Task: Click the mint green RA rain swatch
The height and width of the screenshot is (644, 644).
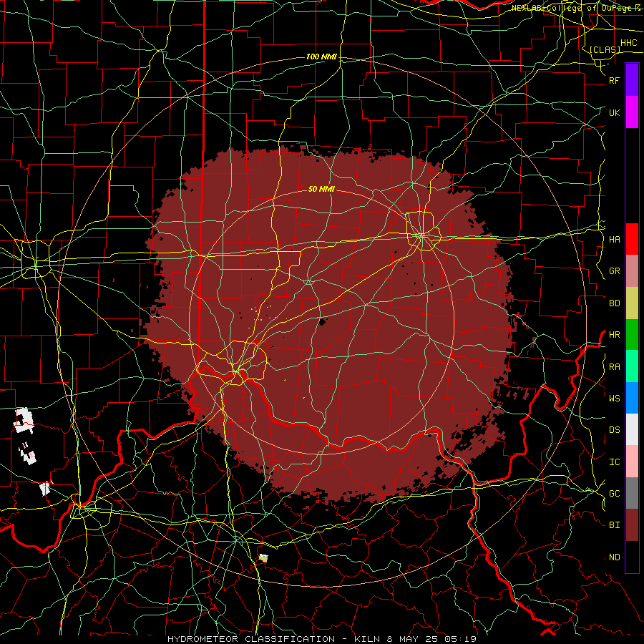Action: [632, 366]
